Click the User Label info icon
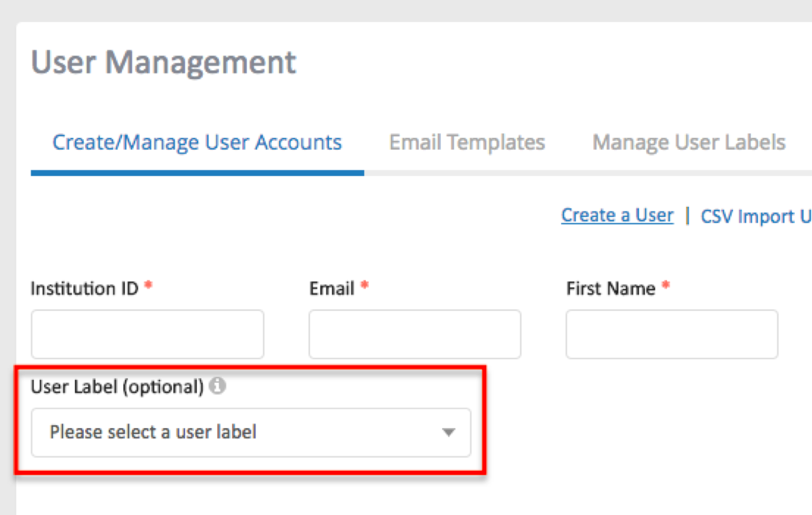812x515 pixels. click(217, 386)
